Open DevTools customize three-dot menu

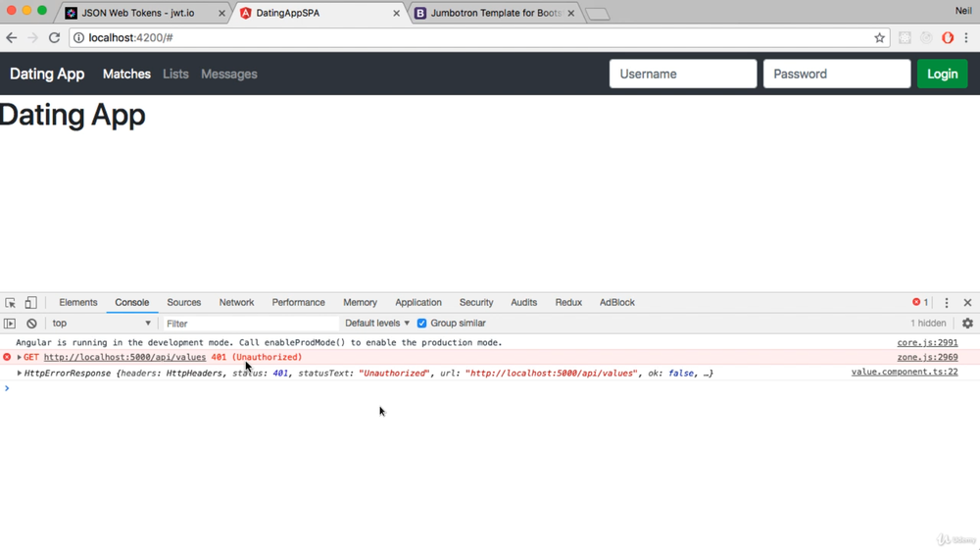tap(947, 303)
